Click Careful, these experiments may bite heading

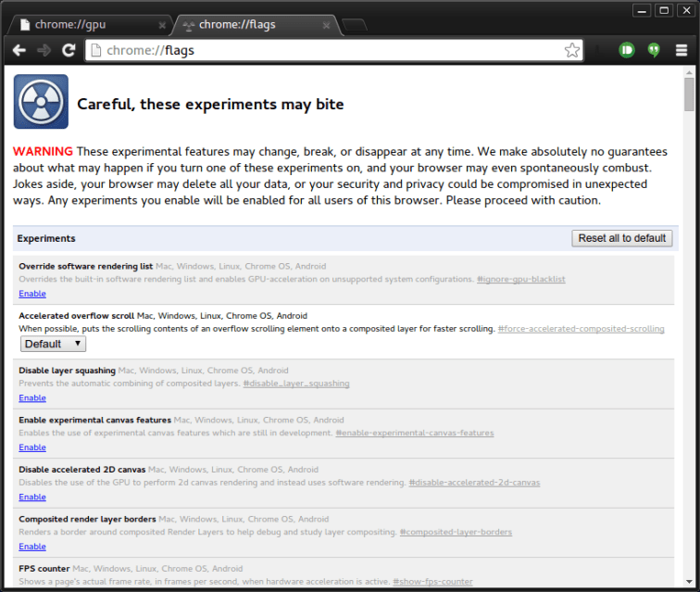pyautogui.click(x=210, y=105)
